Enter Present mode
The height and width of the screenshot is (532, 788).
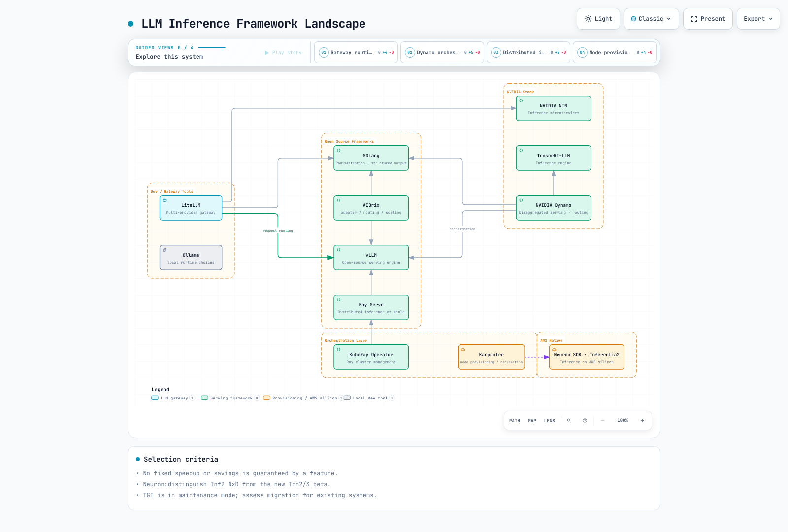click(x=708, y=19)
